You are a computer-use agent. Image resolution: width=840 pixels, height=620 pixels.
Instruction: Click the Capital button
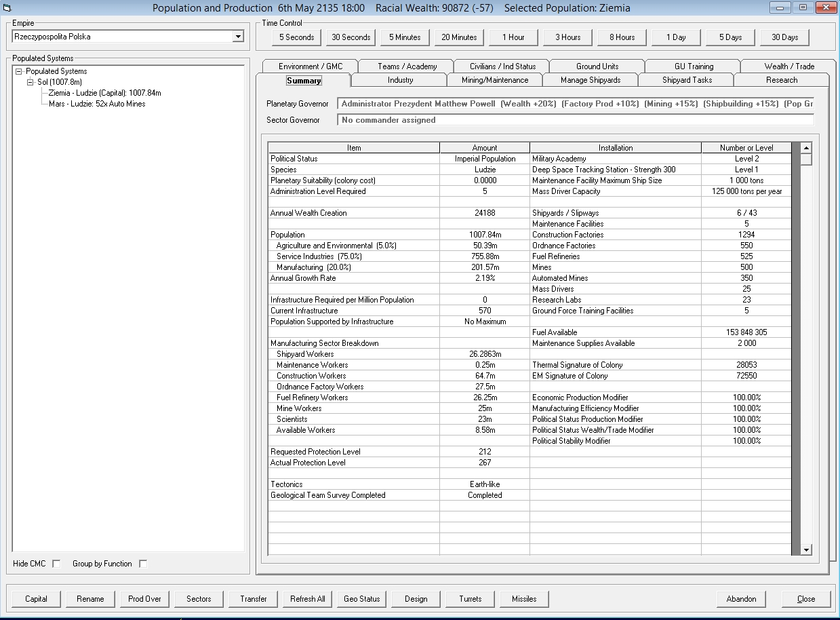36,599
